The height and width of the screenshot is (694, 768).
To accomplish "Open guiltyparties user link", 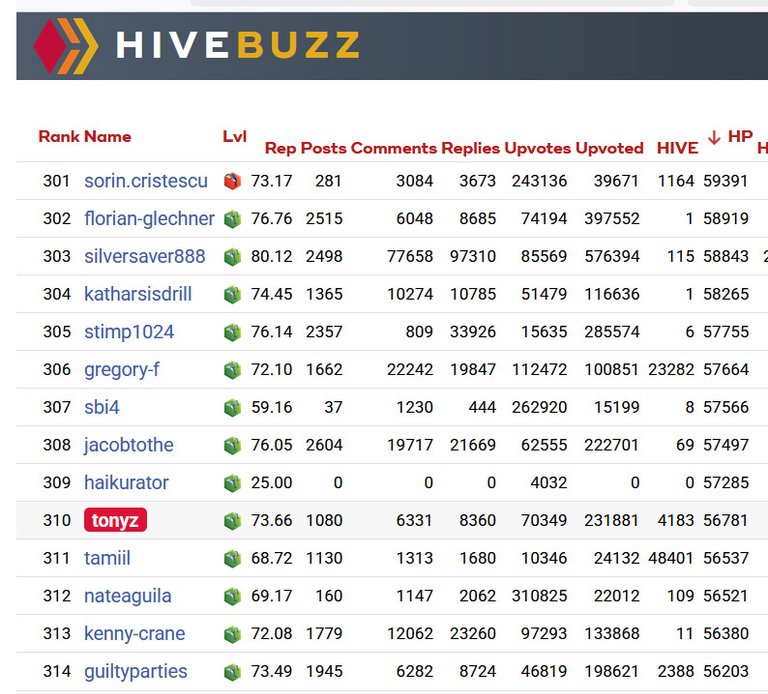I will click(136, 671).
